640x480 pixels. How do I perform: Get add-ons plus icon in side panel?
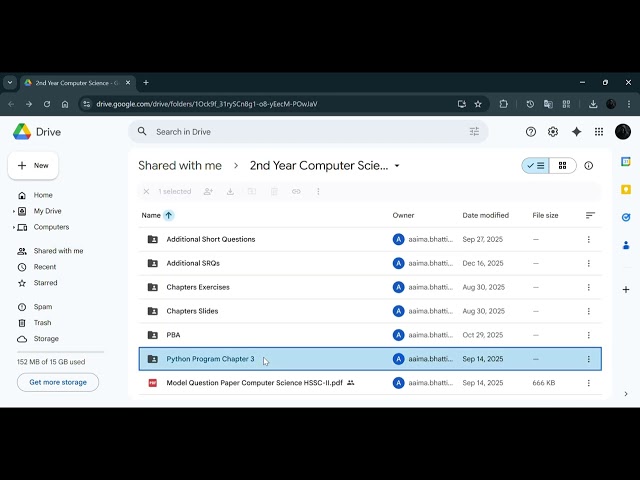tap(626, 290)
